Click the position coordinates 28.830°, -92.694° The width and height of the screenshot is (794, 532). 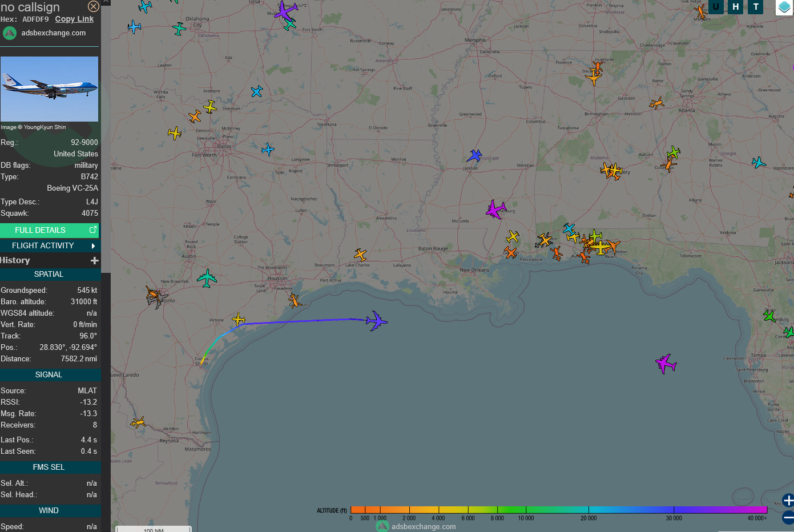[68, 348]
